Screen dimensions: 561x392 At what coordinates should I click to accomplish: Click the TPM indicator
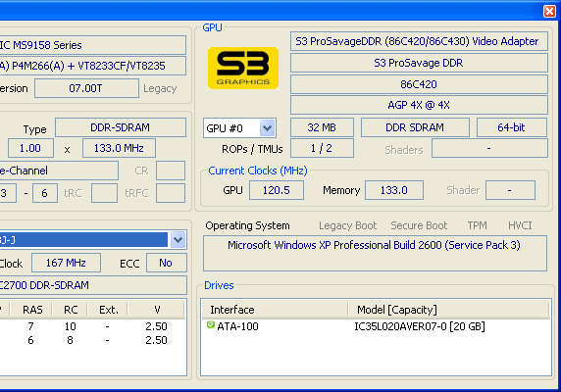click(477, 225)
